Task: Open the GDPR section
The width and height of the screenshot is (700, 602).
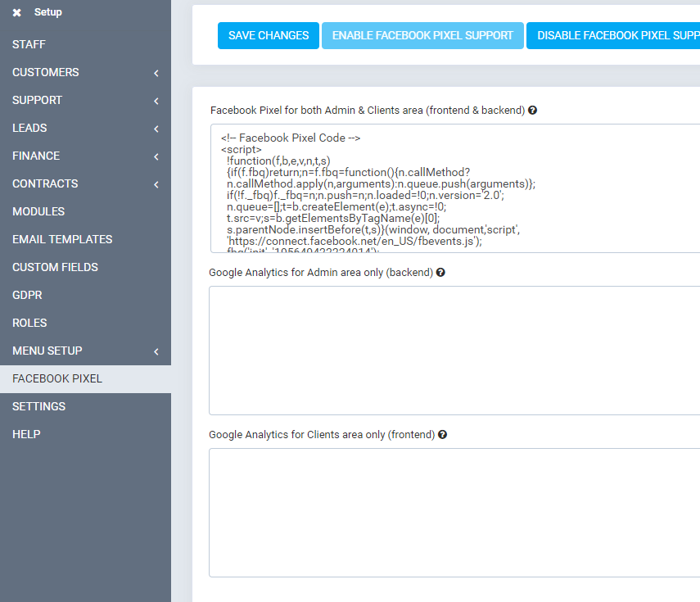Action: 85,295
